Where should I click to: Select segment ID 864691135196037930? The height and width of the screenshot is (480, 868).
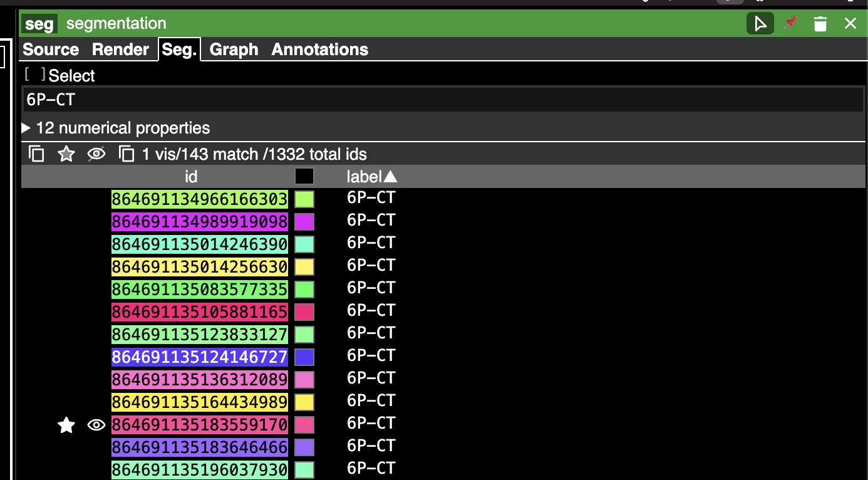pyautogui.click(x=200, y=470)
